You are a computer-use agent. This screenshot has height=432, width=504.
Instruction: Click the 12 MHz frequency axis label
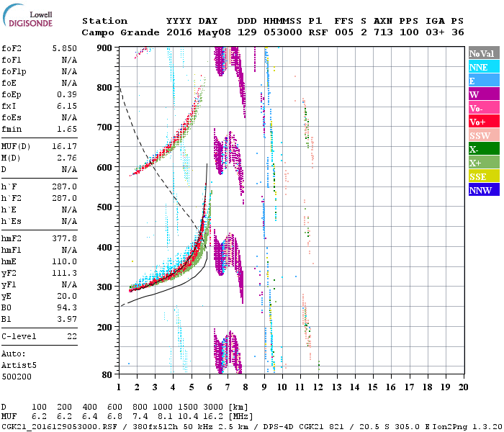click(318, 387)
